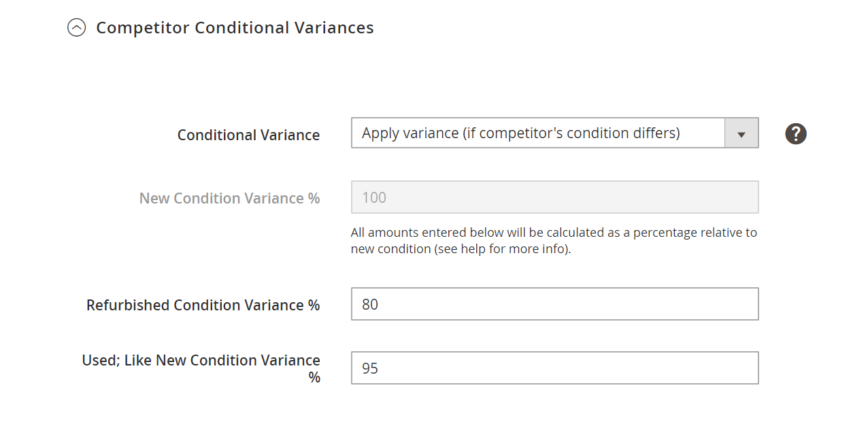Click the value 95 in Like New field
Viewport: 868px width, 424px height.
pyautogui.click(x=370, y=368)
